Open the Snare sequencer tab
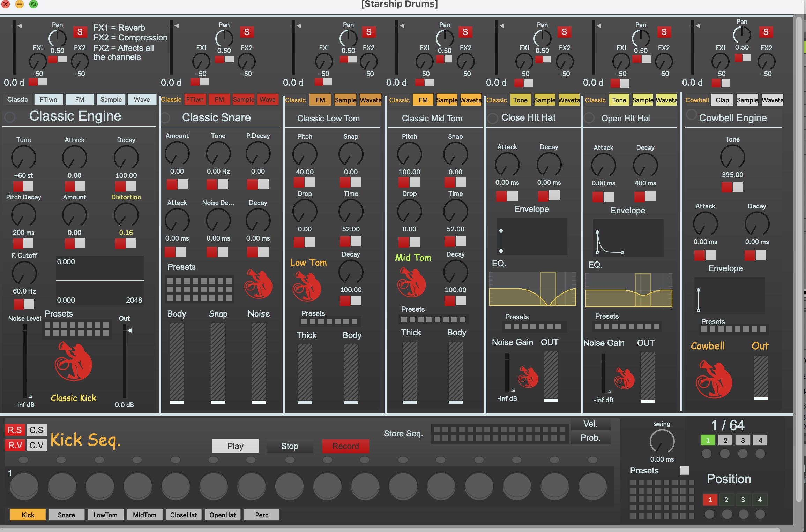 click(66, 515)
